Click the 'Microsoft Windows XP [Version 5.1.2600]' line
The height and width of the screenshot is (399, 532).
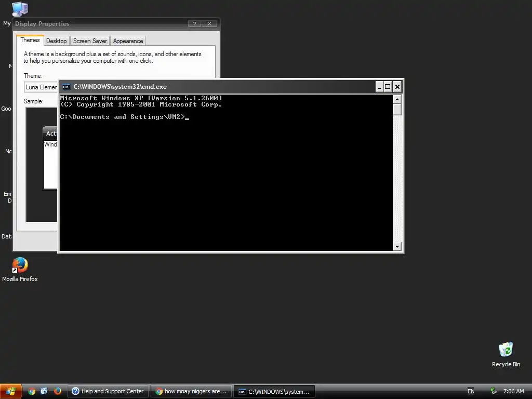(141, 98)
